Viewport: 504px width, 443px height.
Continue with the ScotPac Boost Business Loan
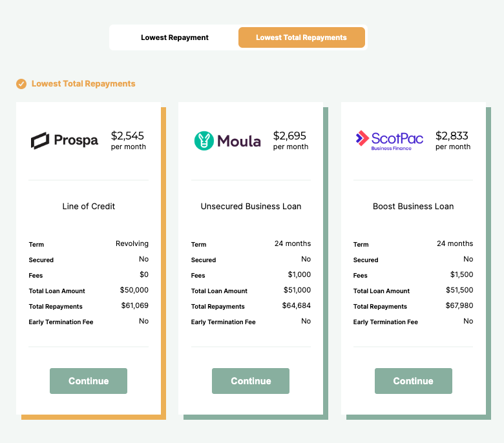pyautogui.click(x=414, y=381)
